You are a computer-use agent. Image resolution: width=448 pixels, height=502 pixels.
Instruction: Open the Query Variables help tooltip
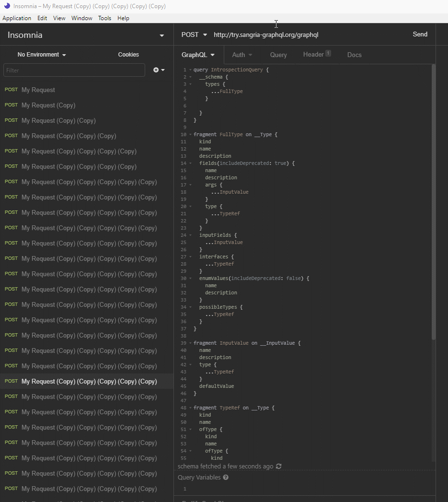tap(225, 477)
